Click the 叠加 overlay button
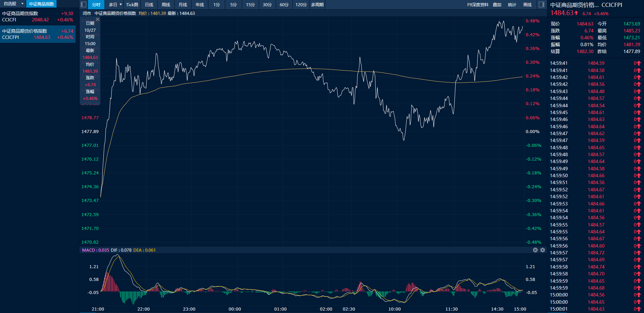The height and width of the screenshot is (313, 644). click(497, 4)
